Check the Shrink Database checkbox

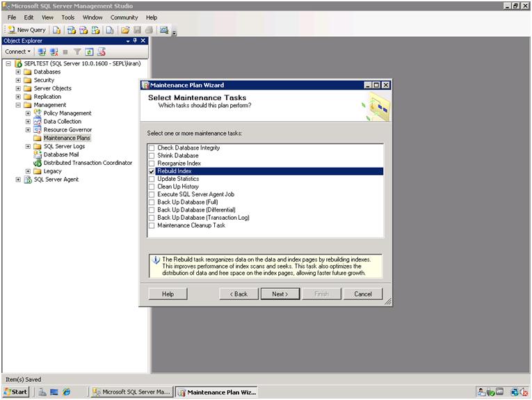152,156
